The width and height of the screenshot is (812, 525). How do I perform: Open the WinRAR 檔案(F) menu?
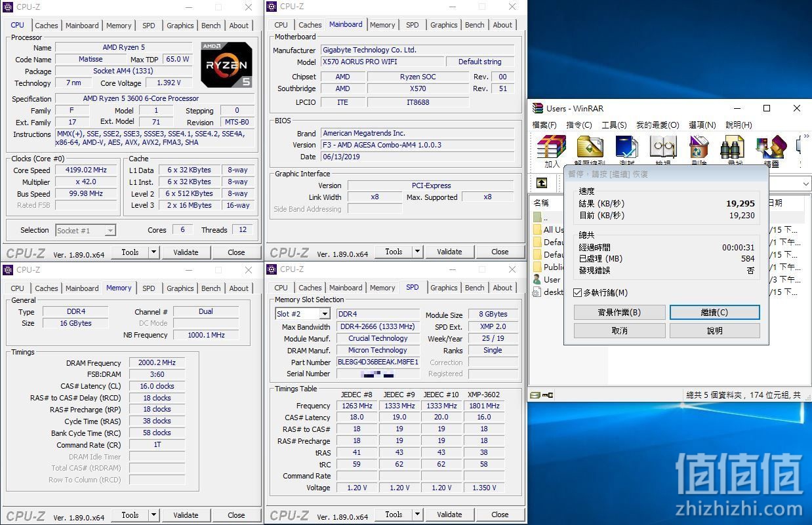tap(544, 125)
